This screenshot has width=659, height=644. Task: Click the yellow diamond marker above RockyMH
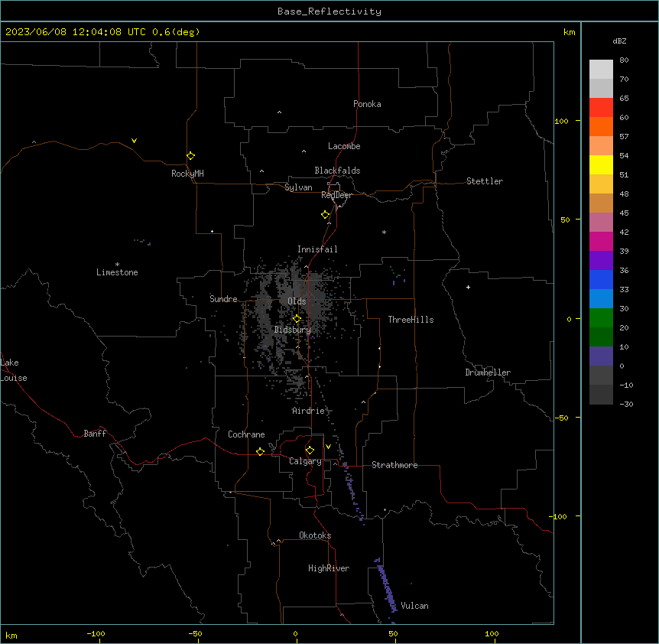pos(190,156)
